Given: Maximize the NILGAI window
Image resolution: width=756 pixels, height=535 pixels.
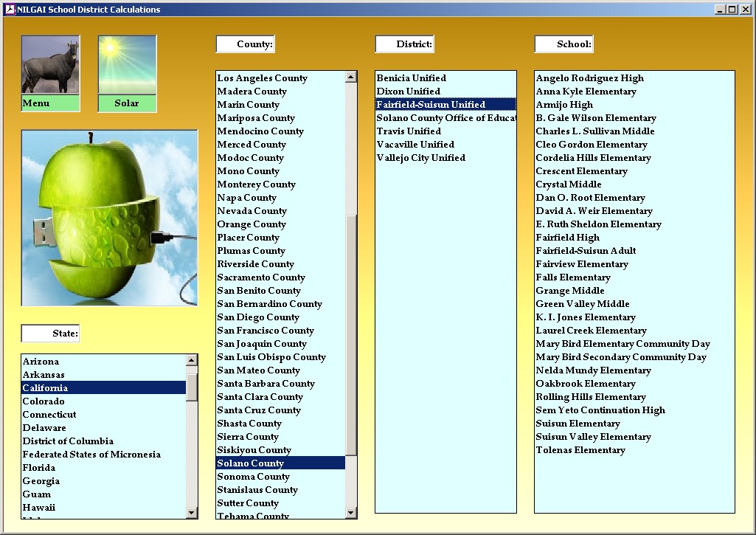Looking at the screenshot, I should (732, 10).
